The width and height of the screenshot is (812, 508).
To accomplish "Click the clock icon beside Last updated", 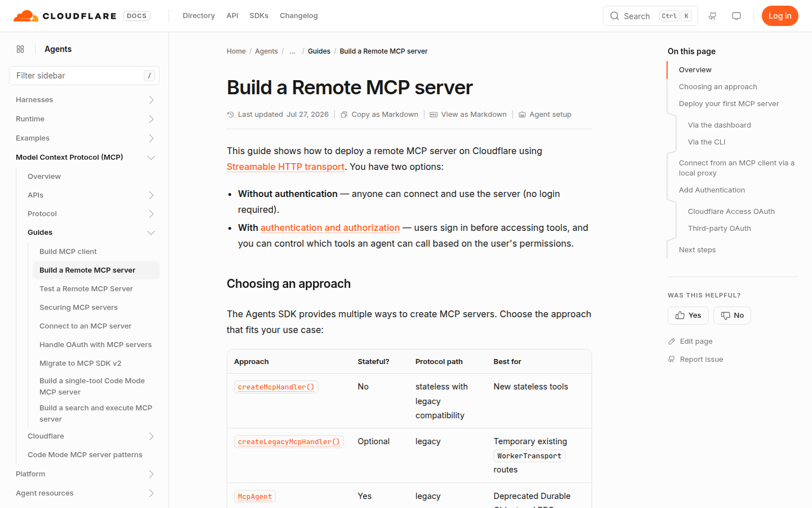I will click(231, 115).
